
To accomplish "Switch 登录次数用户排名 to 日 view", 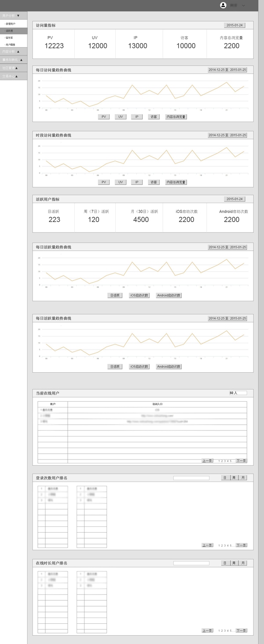I will 225,477.
